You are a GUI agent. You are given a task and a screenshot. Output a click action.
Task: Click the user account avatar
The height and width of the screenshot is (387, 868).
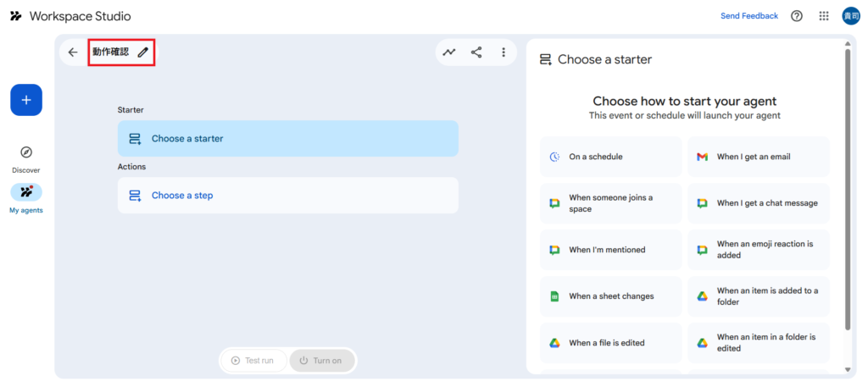850,16
